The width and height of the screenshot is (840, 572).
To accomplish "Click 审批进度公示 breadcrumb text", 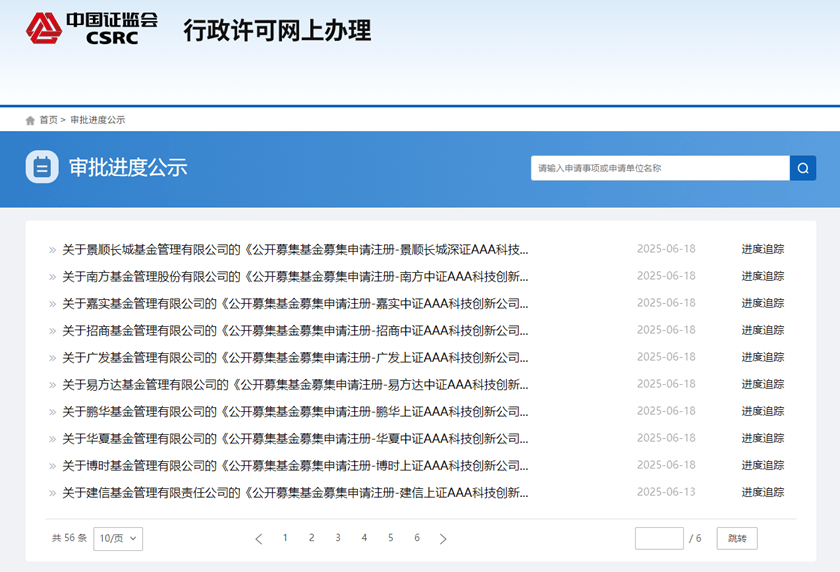I will [98, 120].
